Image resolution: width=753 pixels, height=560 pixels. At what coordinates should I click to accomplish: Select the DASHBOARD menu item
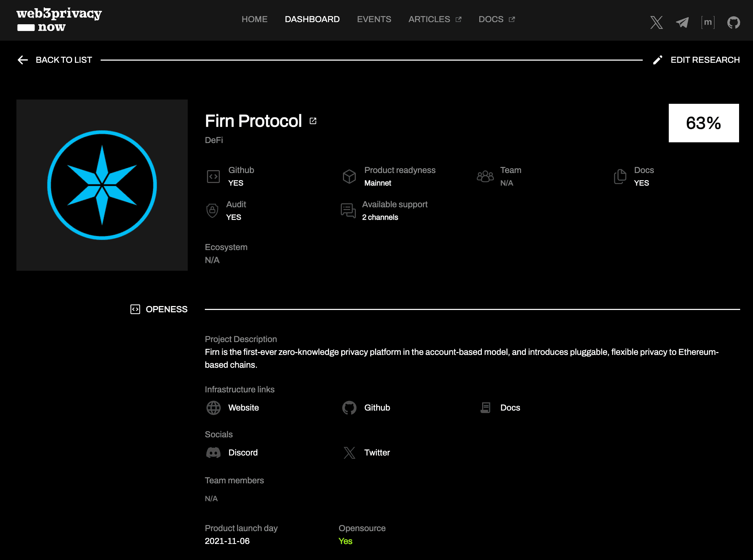(312, 19)
